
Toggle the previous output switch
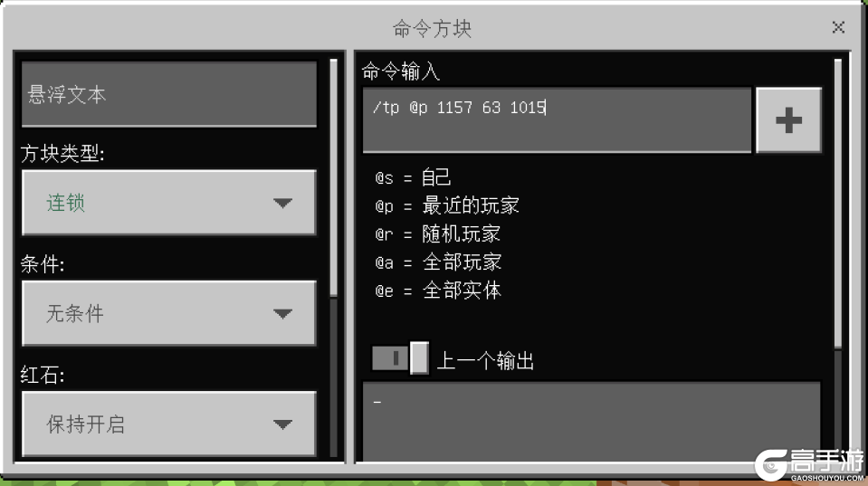click(x=400, y=357)
